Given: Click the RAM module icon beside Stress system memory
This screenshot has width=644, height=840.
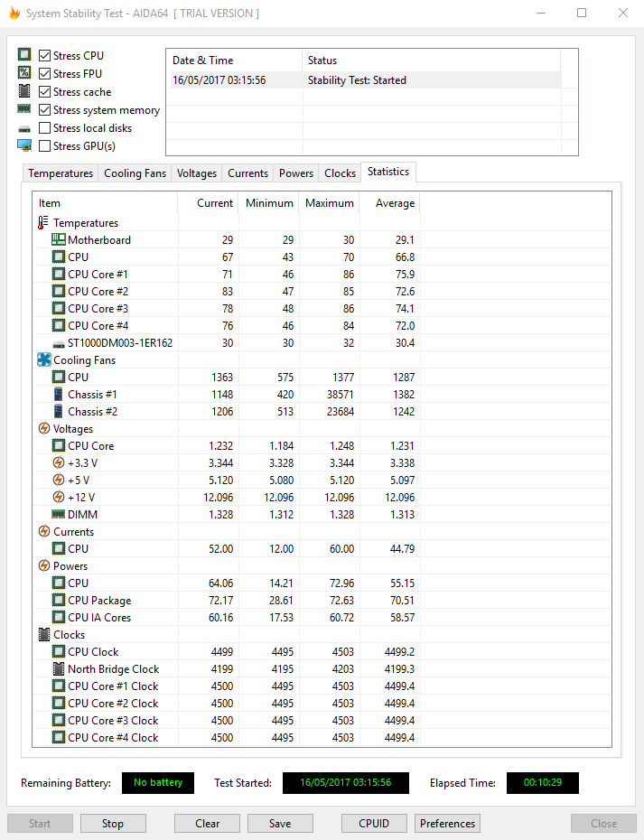Looking at the screenshot, I should (x=24, y=108).
